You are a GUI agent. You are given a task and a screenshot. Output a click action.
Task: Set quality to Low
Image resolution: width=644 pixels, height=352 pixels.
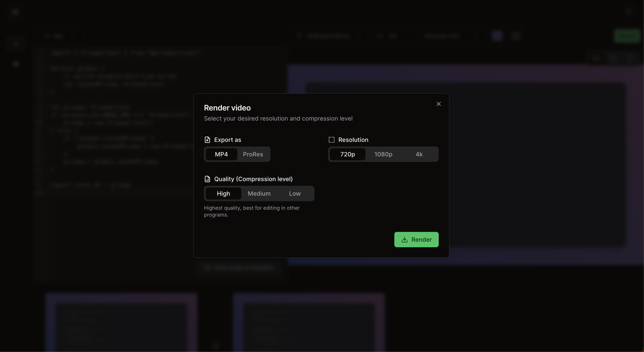295,193
